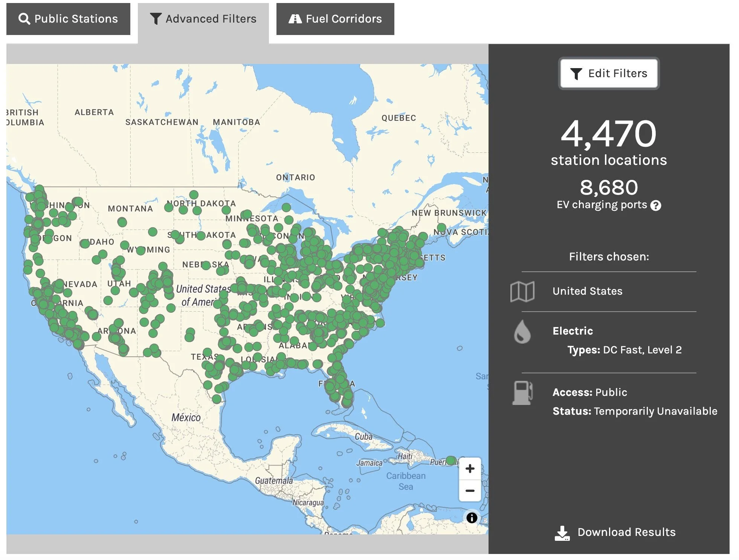Click the Status: Temporarily Unavailable filter
The image size is (739, 560).
(635, 411)
